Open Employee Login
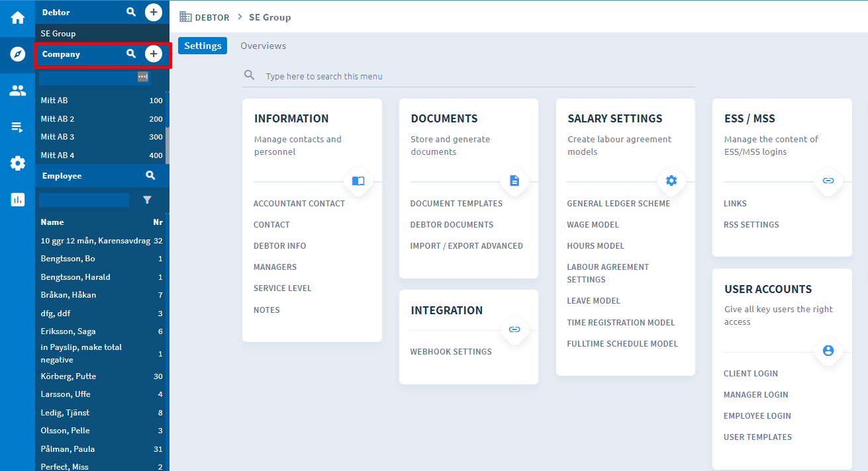 tap(757, 416)
